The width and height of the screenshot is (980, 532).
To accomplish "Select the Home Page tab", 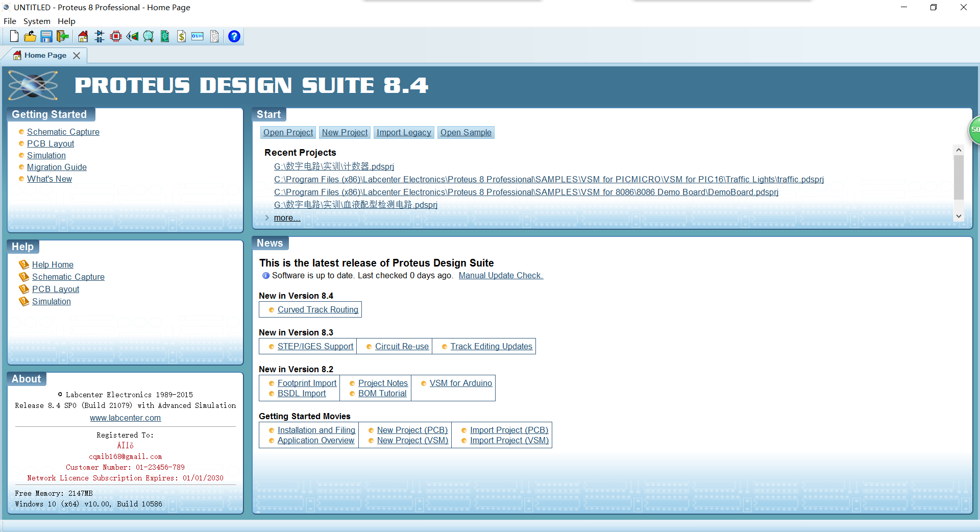I will pyautogui.click(x=45, y=55).
